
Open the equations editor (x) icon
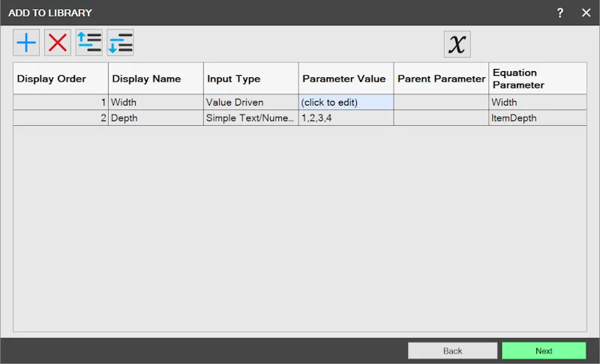point(457,44)
